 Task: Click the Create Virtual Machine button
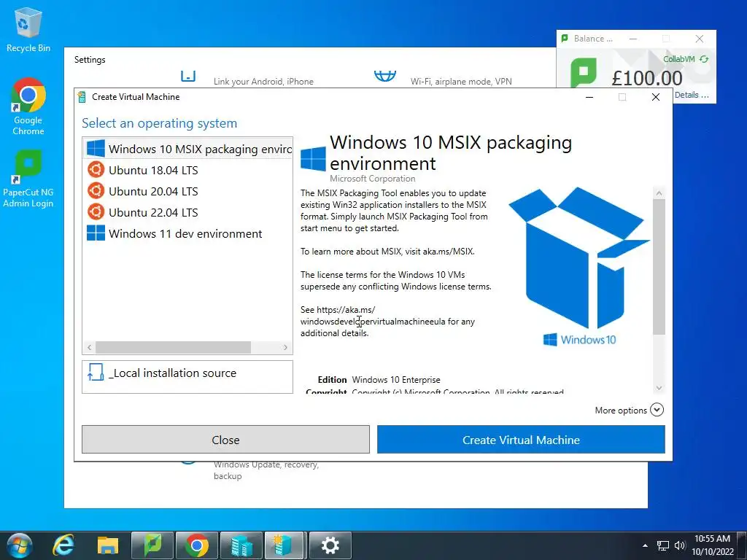521,440
